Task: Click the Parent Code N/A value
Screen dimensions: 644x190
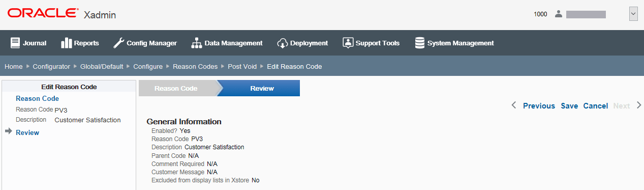Action: tap(194, 155)
